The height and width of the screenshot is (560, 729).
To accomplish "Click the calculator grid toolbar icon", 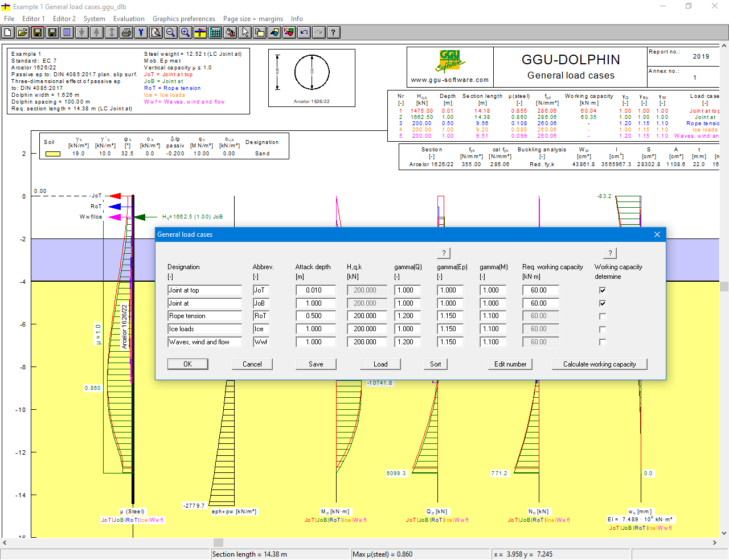I will (x=215, y=32).
